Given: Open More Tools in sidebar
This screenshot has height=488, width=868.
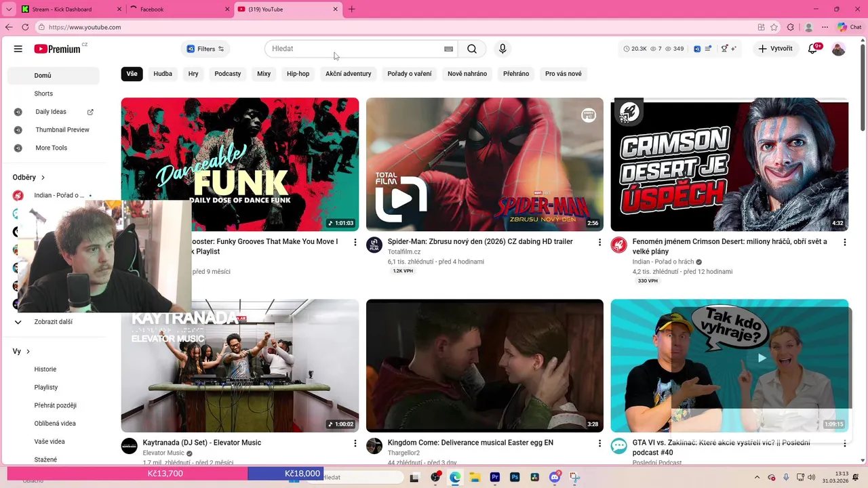Looking at the screenshot, I should 53,148.
